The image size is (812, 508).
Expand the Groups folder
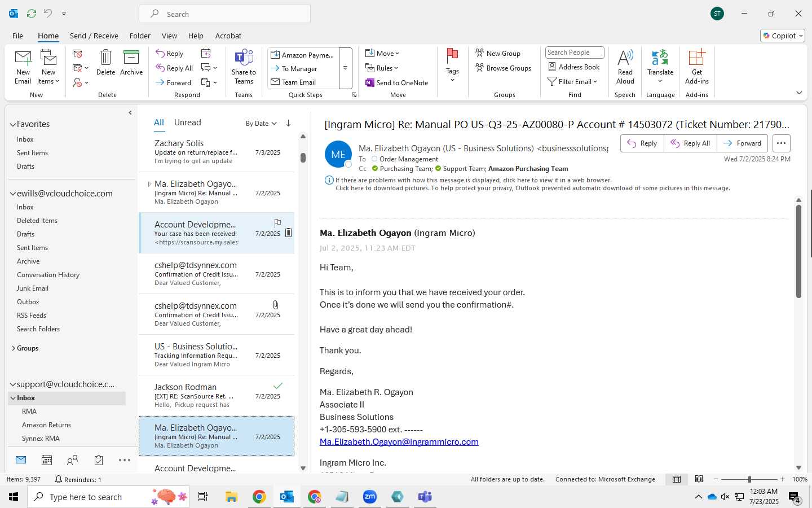13,348
